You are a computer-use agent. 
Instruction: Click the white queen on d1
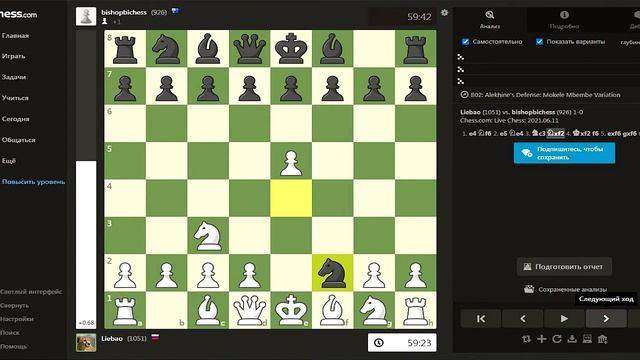249,310
